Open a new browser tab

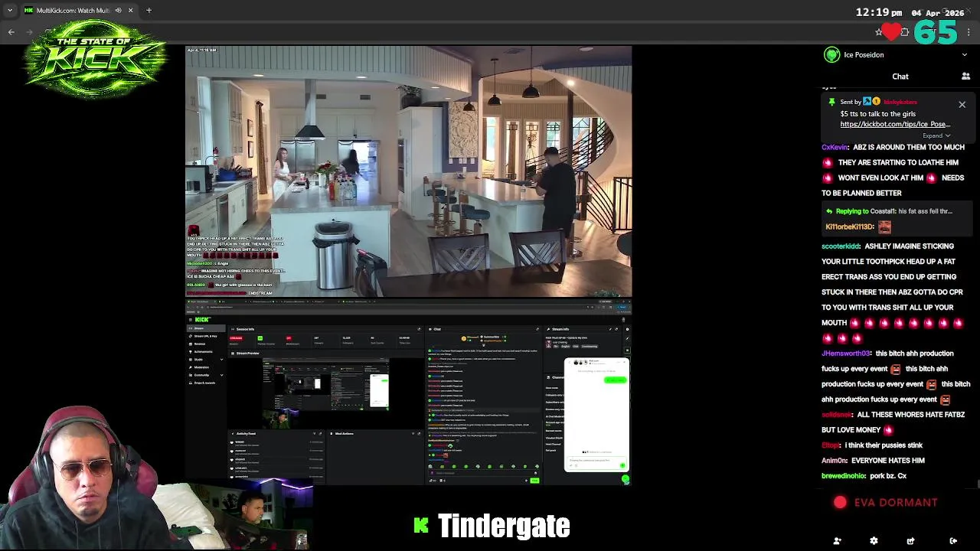[149, 11]
